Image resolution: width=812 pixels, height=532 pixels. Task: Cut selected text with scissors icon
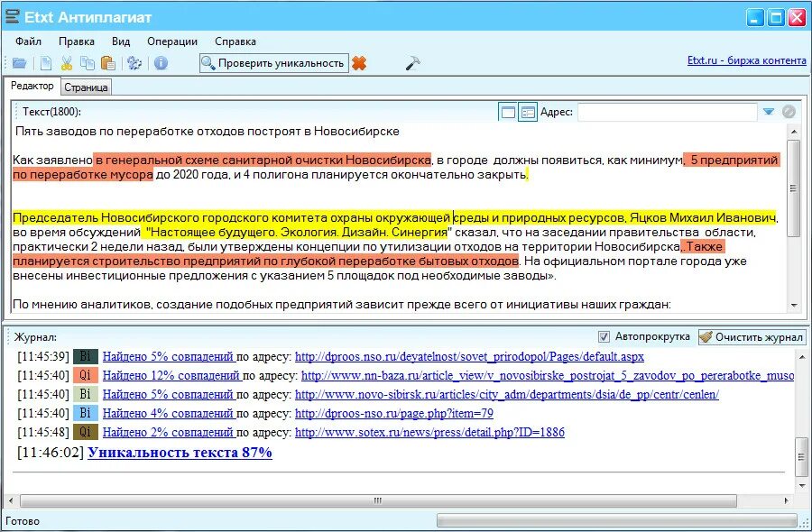tap(66, 63)
